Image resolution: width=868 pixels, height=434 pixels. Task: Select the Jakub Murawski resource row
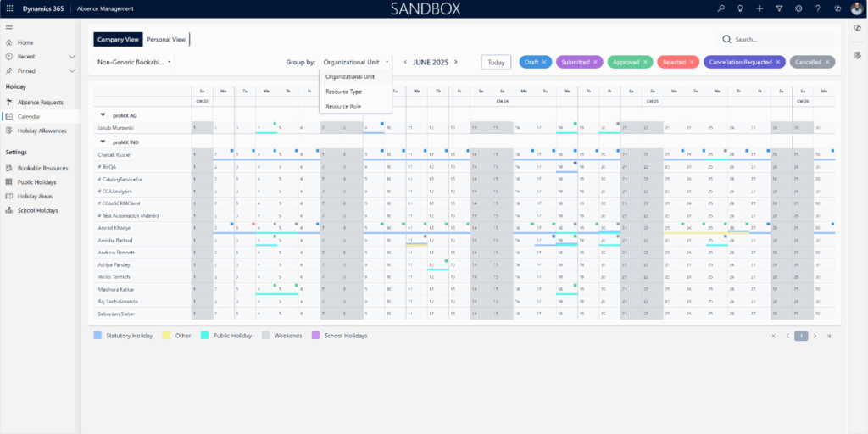tap(464, 128)
